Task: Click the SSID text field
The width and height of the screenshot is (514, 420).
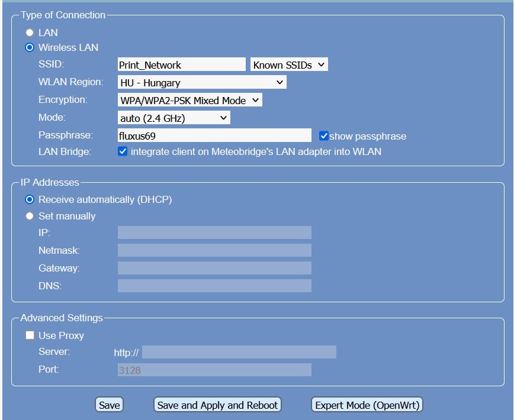Action: [181, 64]
